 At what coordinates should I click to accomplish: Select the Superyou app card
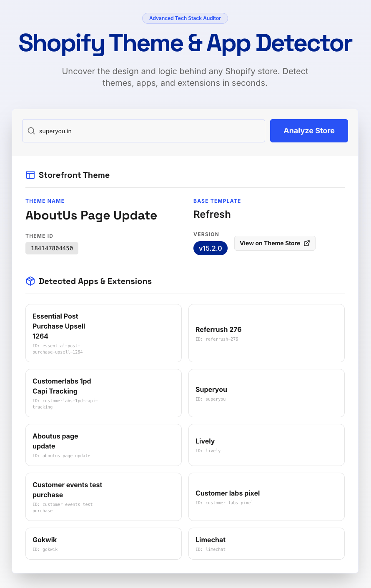(266, 393)
